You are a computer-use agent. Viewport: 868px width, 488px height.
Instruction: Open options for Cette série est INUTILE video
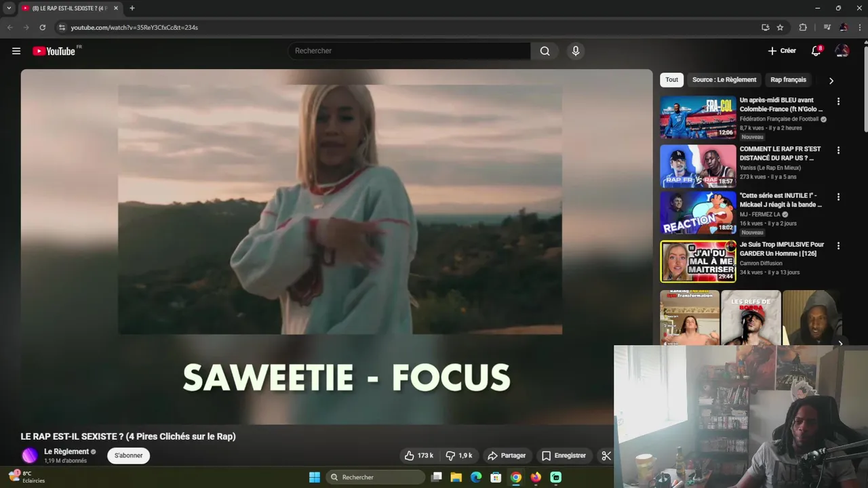tap(838, 197)
